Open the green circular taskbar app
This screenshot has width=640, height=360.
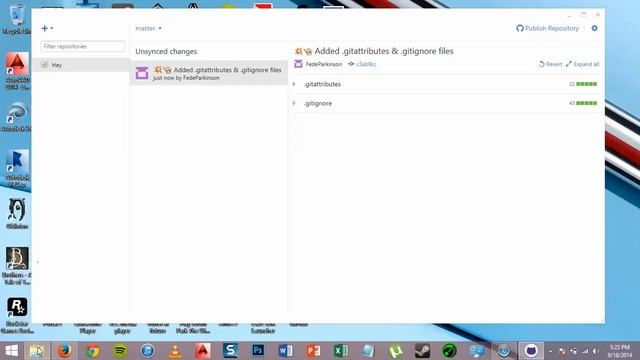449,351
